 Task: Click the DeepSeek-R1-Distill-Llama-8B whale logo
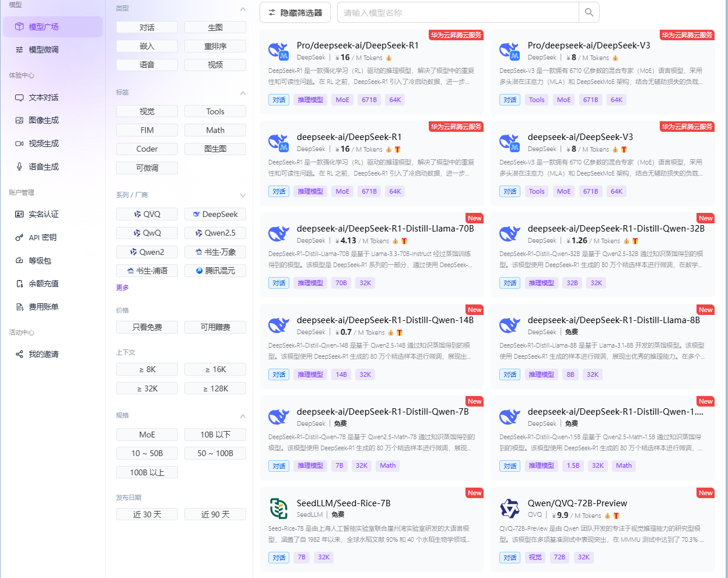click(510, 325)
